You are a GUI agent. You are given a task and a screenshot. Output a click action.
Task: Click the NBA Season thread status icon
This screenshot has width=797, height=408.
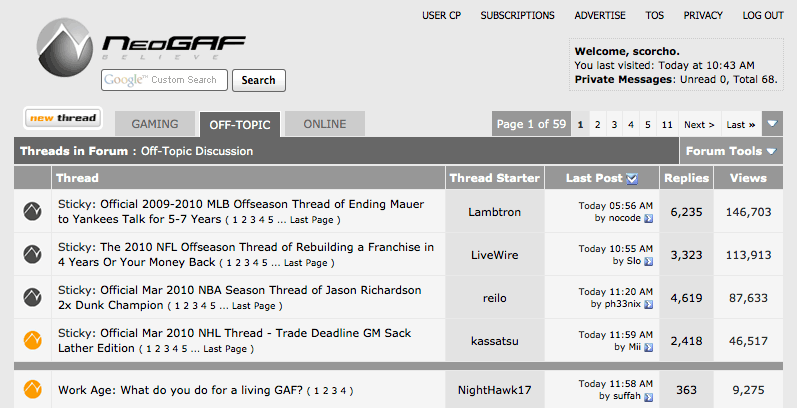pos(33,298)
